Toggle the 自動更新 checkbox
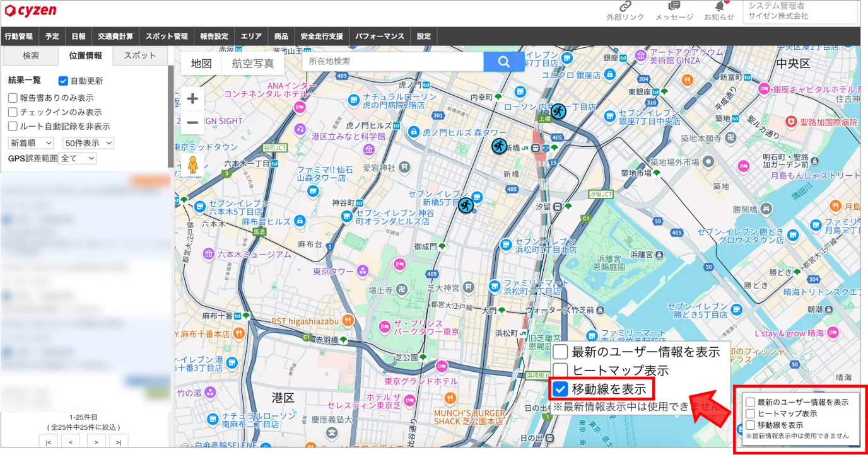Screen dimensions: 868x455 click(63, 81)
